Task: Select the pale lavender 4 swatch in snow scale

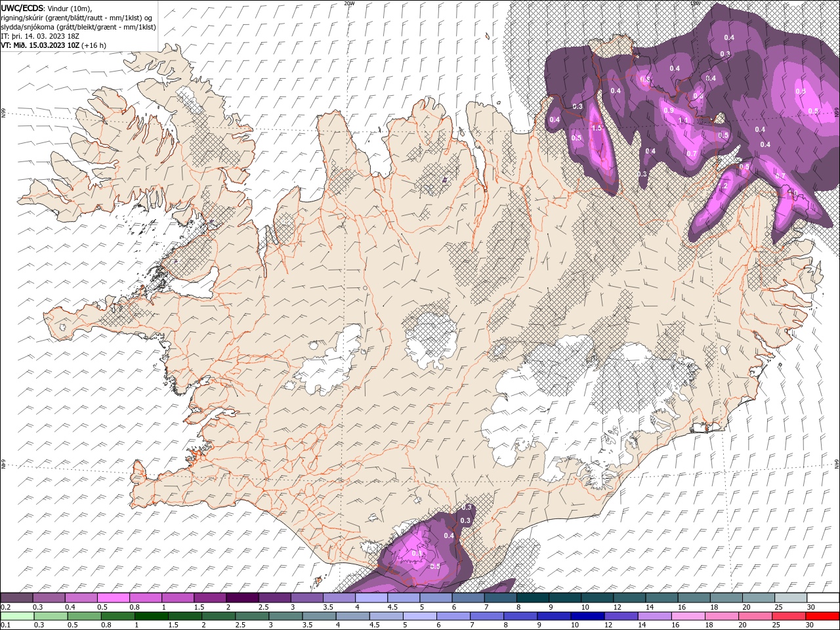Action: pos(371,598)
